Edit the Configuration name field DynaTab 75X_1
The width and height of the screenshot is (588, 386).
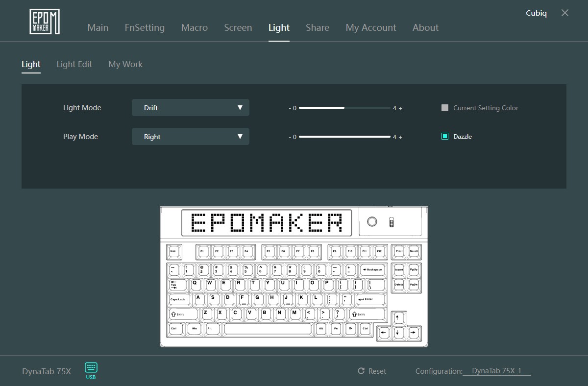click(497, 371)
